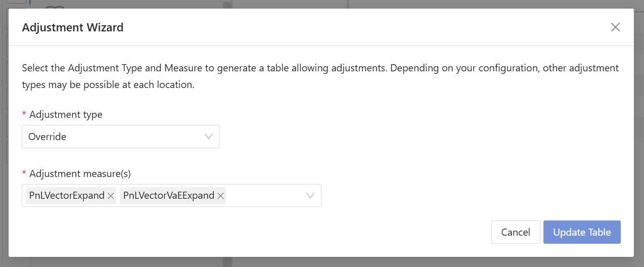Click the red asterisk beside Adjustment type

point(24,115)
